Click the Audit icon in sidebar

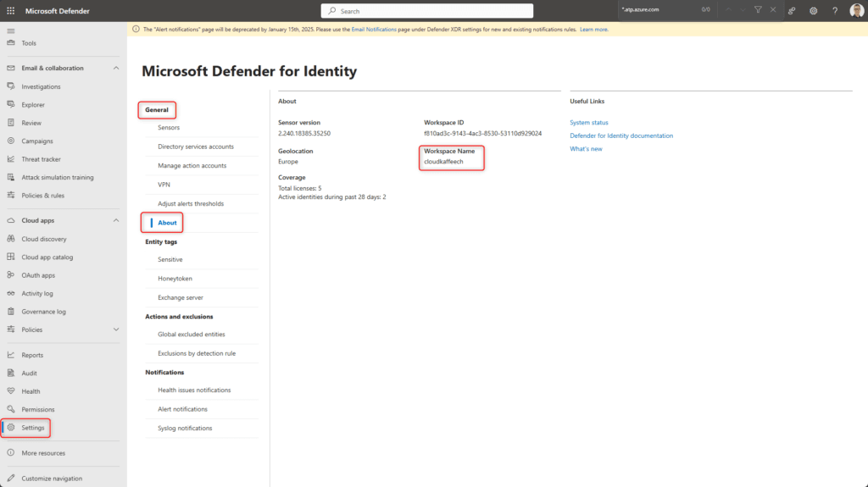coord(11,373)
